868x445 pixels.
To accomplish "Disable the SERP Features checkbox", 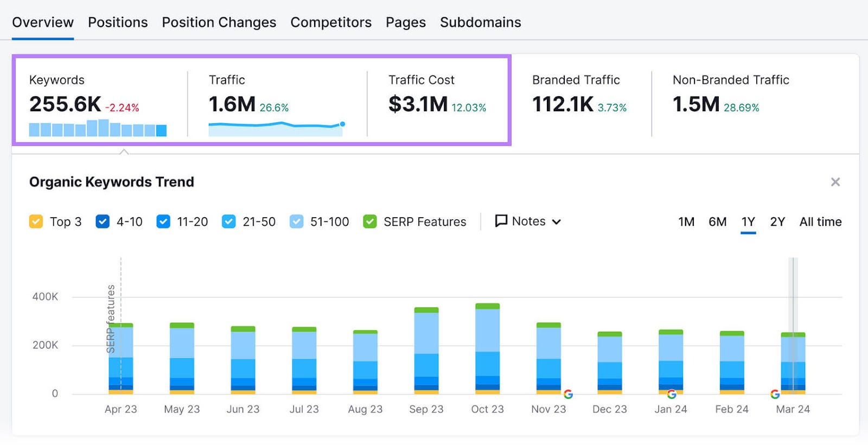I will tap(370, 221).
